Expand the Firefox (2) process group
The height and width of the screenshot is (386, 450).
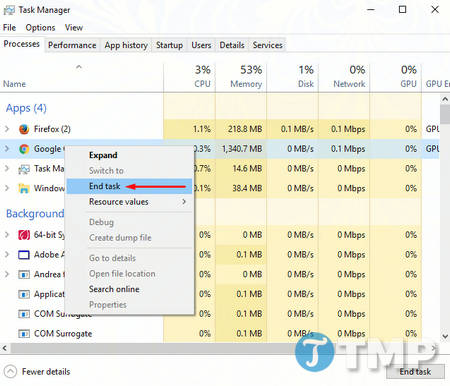coord(7,129)
